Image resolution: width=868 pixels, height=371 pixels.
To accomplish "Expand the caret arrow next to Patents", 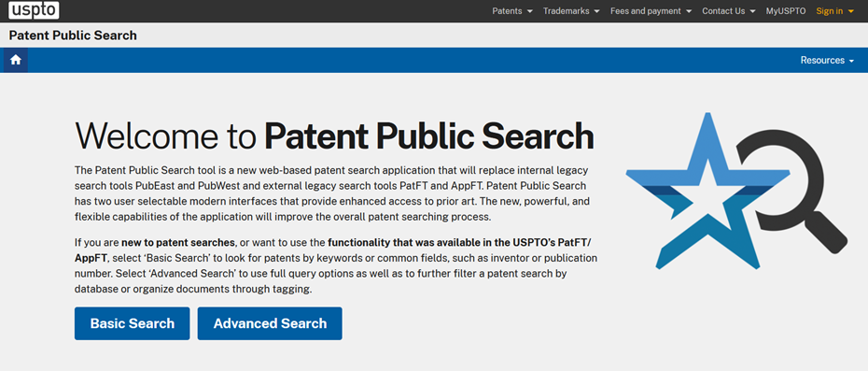I will coord(530,11).
